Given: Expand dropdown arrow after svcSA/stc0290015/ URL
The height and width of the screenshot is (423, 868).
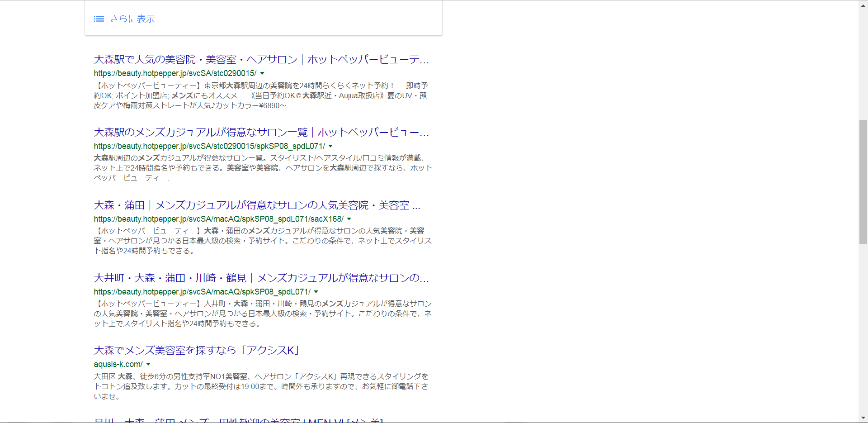Looking at the screenshot, I should point(262,73).
